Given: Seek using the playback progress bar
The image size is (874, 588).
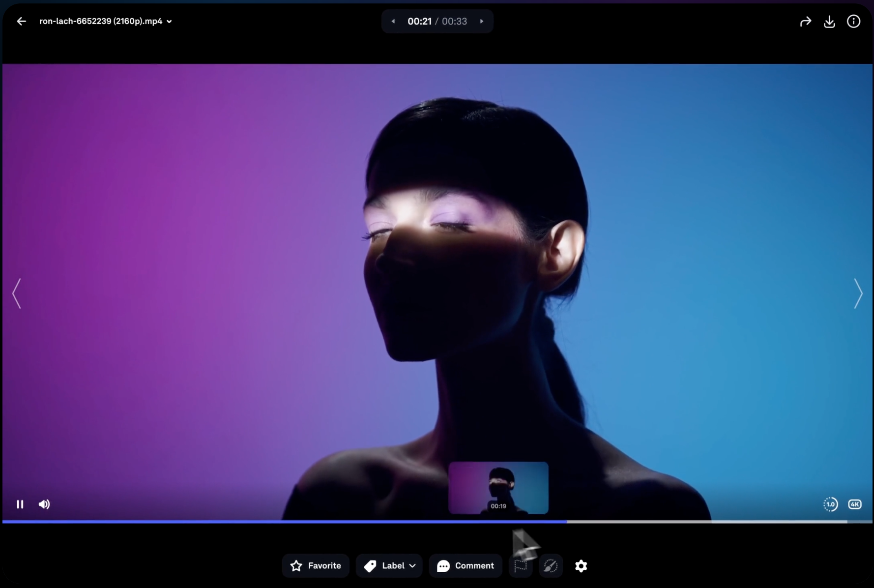Looking at the screenshot, I should tap(437, 522).
